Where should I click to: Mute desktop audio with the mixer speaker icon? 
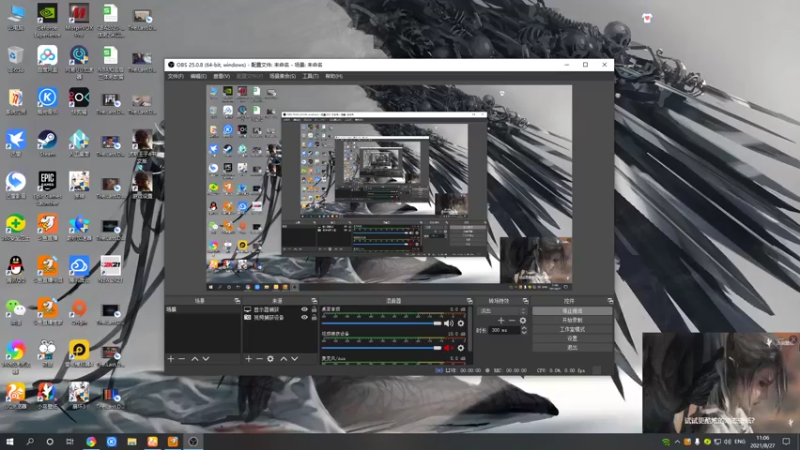448,323
